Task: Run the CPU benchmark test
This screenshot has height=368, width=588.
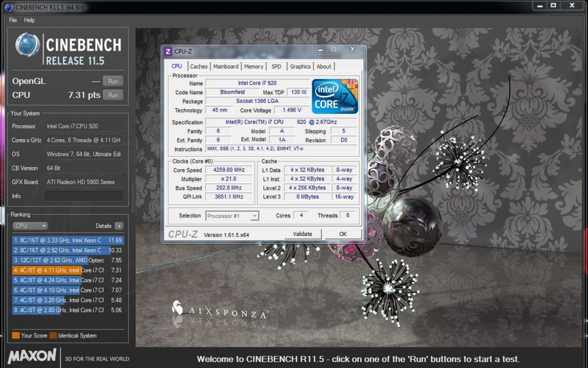Action: 113,95
